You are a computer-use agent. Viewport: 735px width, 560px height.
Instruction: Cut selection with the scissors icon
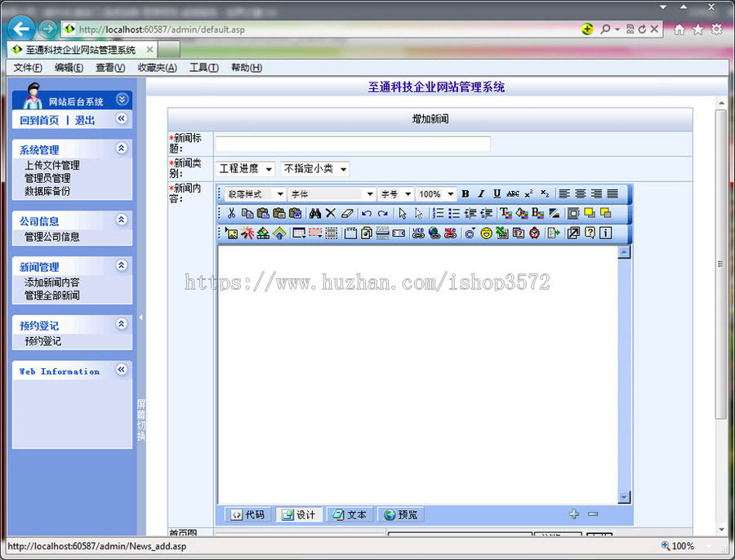click(231, 213)
